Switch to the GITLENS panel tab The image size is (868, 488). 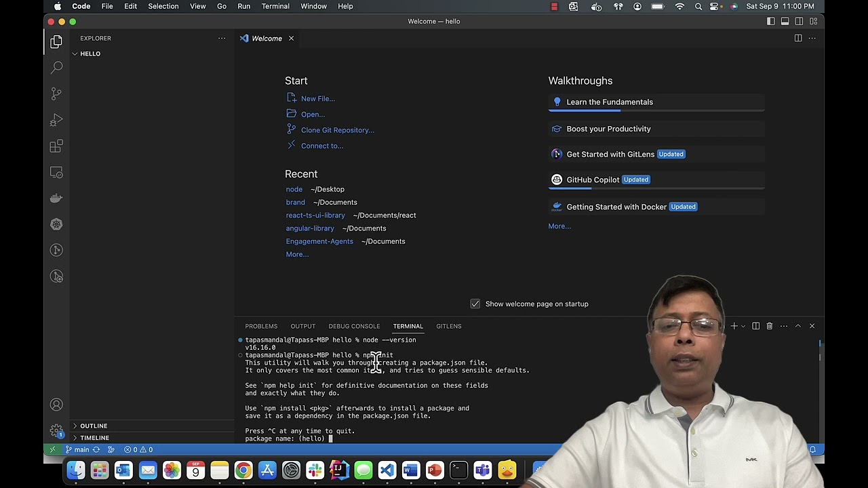[449, 326]
